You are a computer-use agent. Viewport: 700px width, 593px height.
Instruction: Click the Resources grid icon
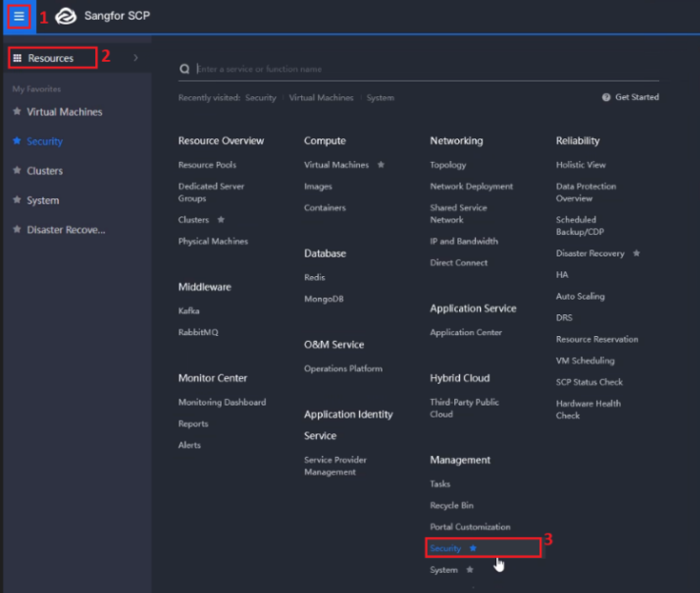(x=17, y=58)
